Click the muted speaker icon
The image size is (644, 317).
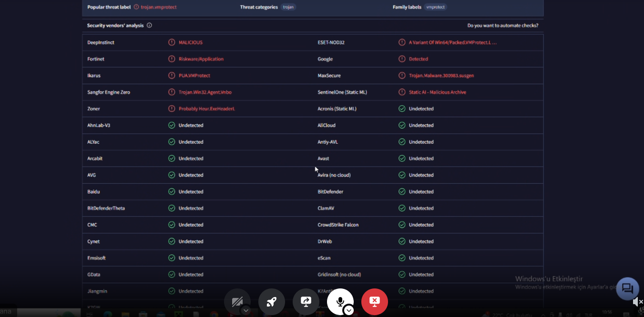638,302
